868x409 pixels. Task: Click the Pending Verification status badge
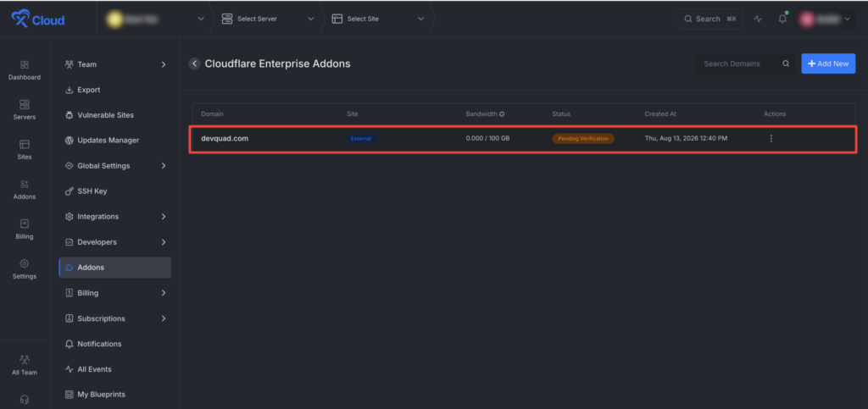pyautogui.click(x=583, y=139)
